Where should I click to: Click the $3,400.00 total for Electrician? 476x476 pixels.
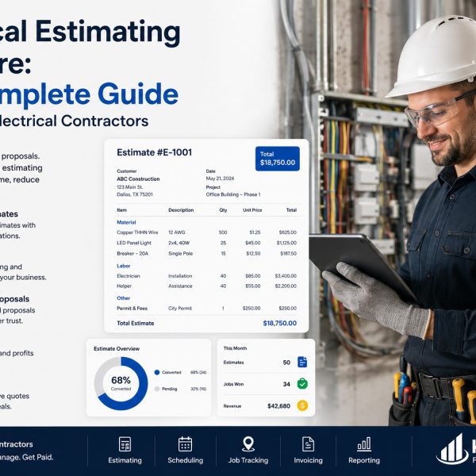[x=286, y=275]
